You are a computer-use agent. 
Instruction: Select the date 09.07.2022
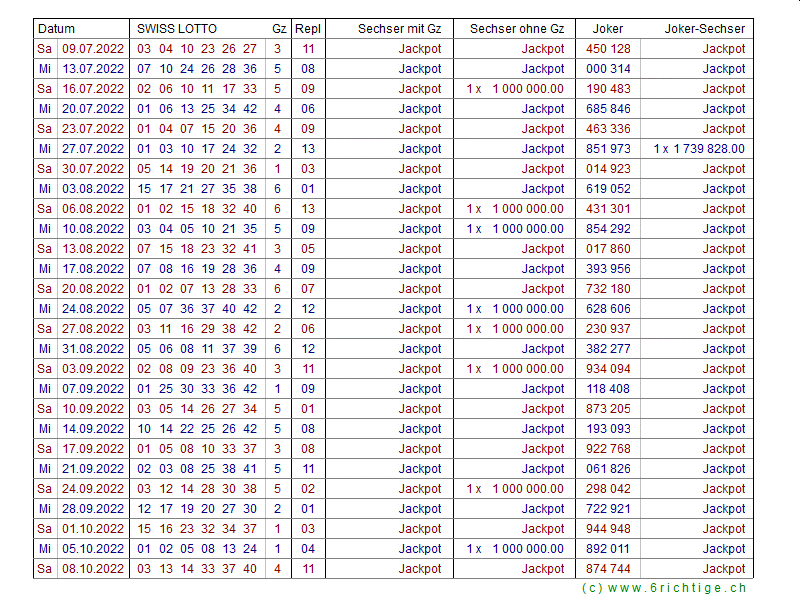(93, 49)
